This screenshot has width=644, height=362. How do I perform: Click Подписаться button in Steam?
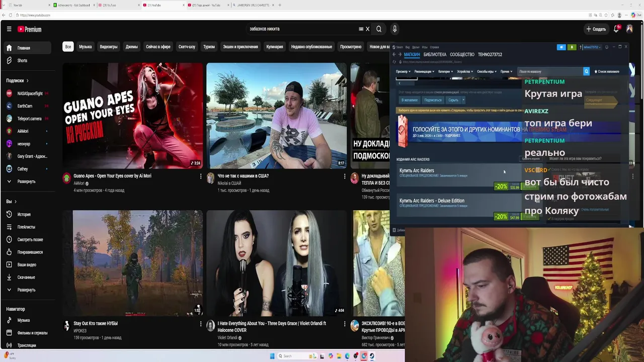click(433, 100)
